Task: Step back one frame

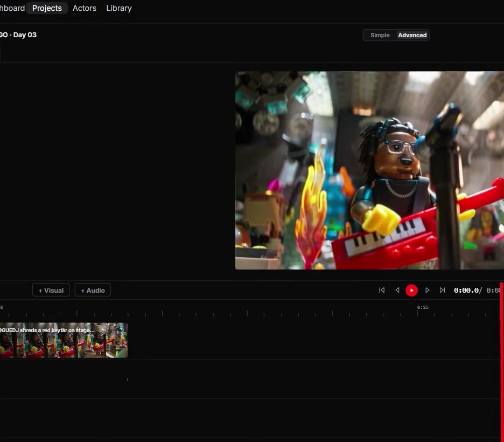Action: pyautogui.click(x=397, y=290)
